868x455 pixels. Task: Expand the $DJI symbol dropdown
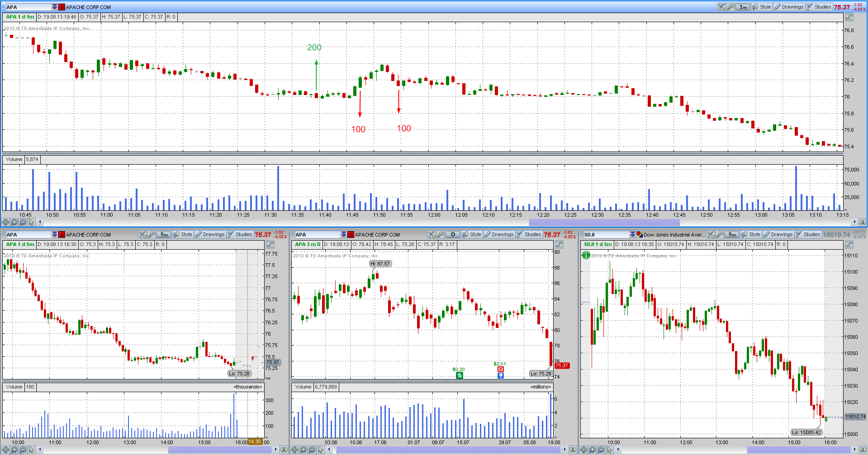pyautogui.click(x=632, y=234)
